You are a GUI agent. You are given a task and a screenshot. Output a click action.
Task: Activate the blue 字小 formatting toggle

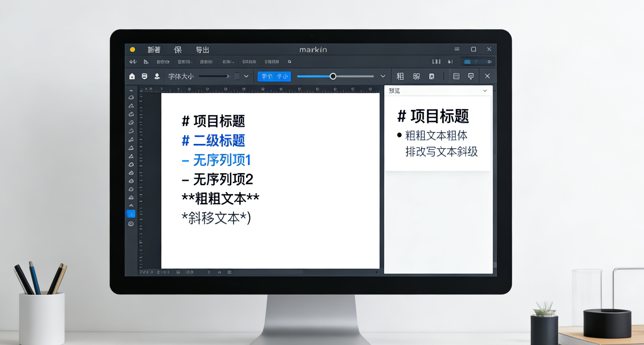274,76
